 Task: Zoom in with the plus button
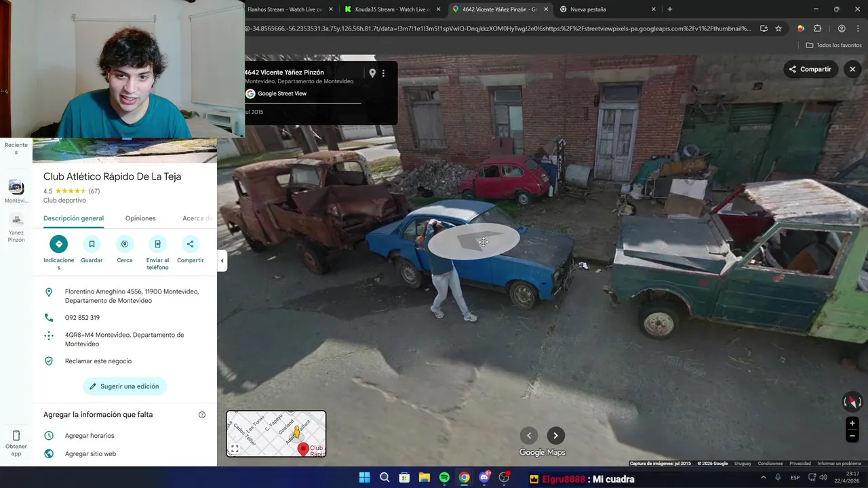click(852, 424)
